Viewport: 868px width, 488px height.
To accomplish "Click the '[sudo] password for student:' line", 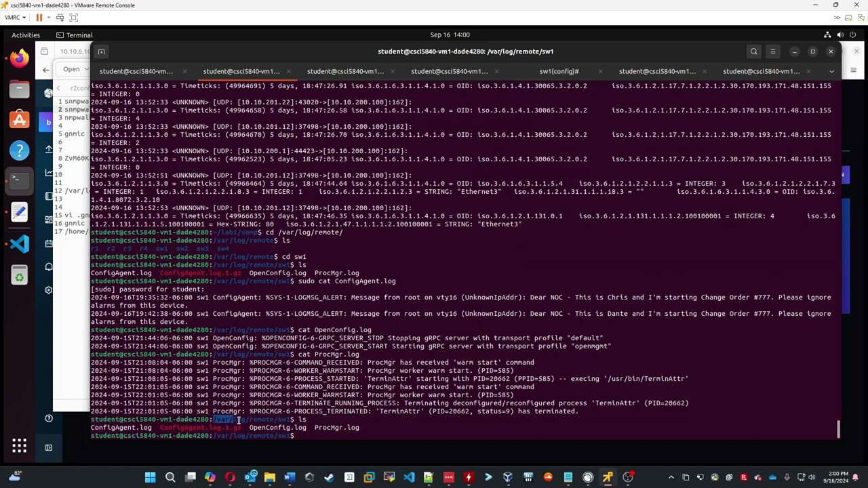I will point(147,289).
